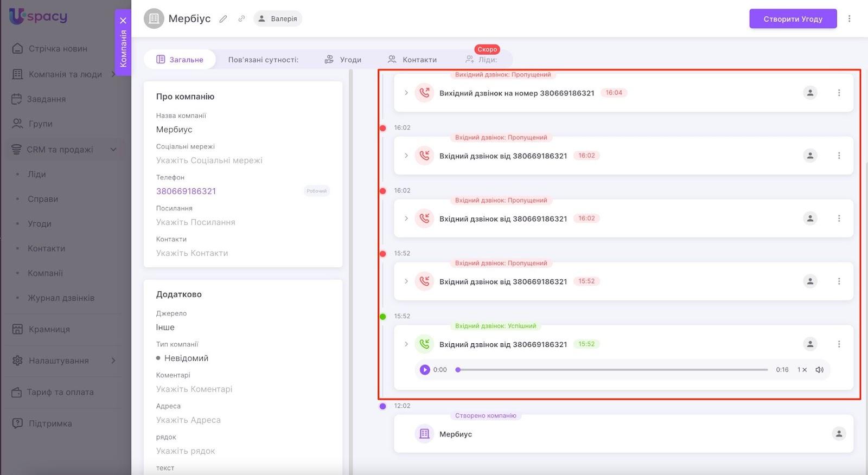Click the Підтримка help icon
The height and width of the screenshot is (475, 868).
tap(17, 423)
